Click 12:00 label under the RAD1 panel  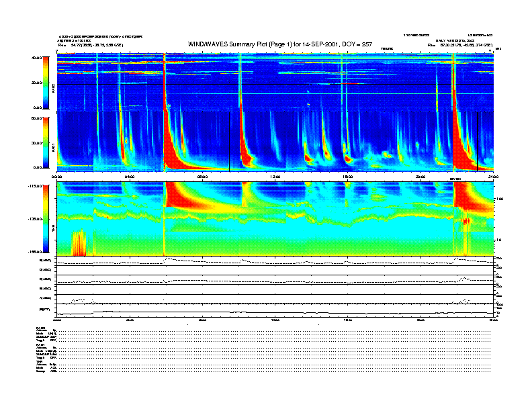[275, 177]
